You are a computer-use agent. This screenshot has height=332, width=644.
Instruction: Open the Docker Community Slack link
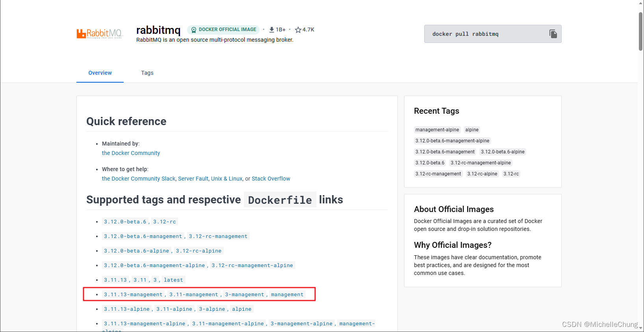(139, 179)
